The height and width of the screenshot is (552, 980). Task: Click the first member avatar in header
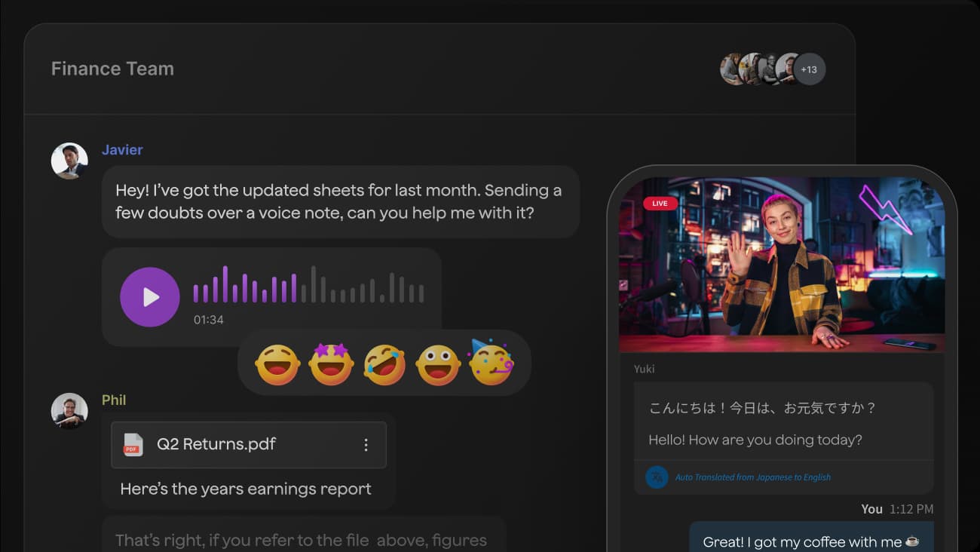[732, 69]
